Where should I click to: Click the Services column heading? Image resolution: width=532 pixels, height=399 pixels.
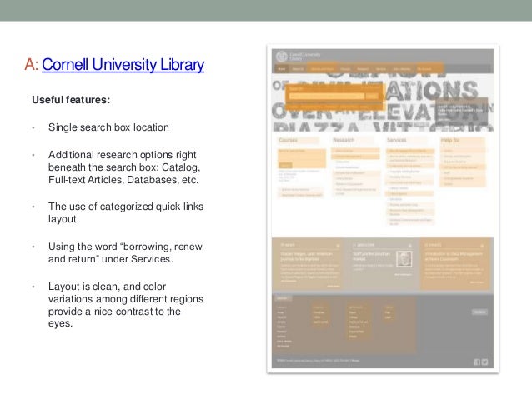[x=396, y=140]
